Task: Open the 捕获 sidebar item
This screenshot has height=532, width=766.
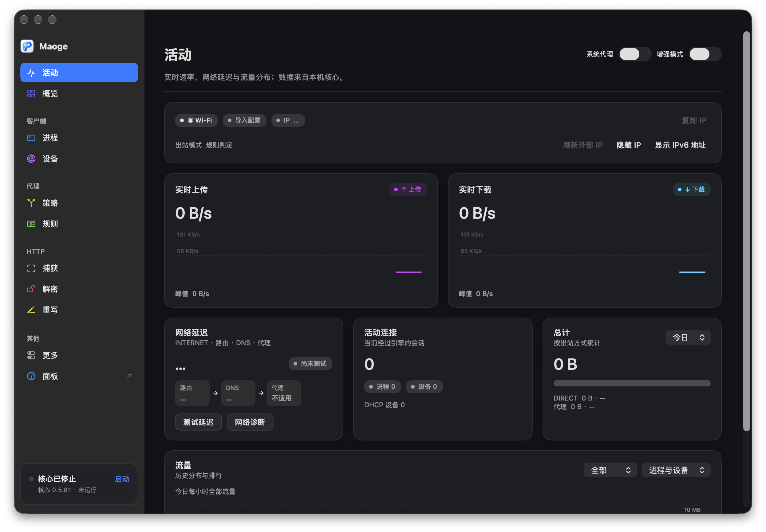Action: point(79,268)
